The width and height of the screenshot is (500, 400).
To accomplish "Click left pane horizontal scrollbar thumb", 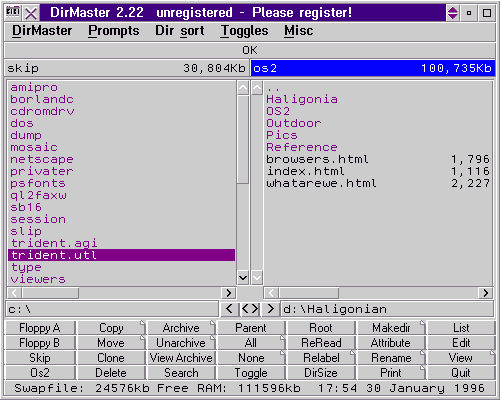I will (50, 293).
